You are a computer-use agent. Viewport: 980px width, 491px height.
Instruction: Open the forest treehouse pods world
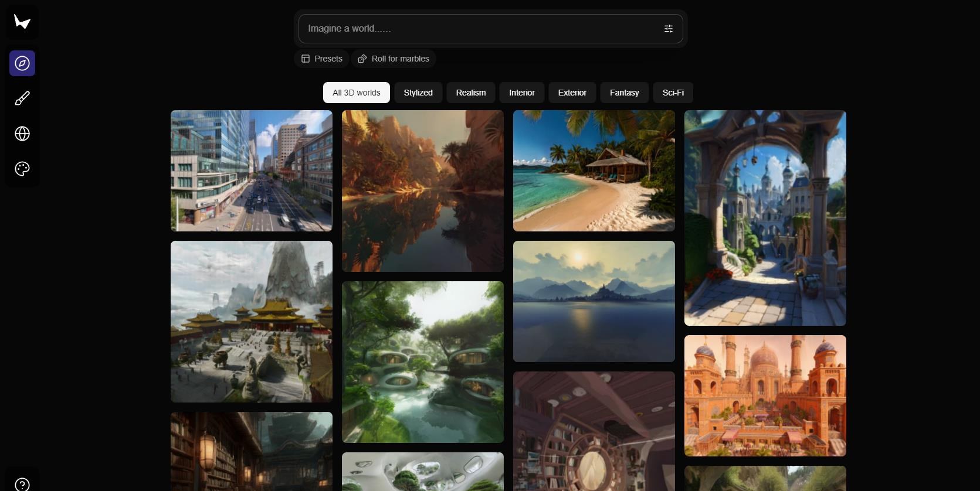(x=423, y=362)
